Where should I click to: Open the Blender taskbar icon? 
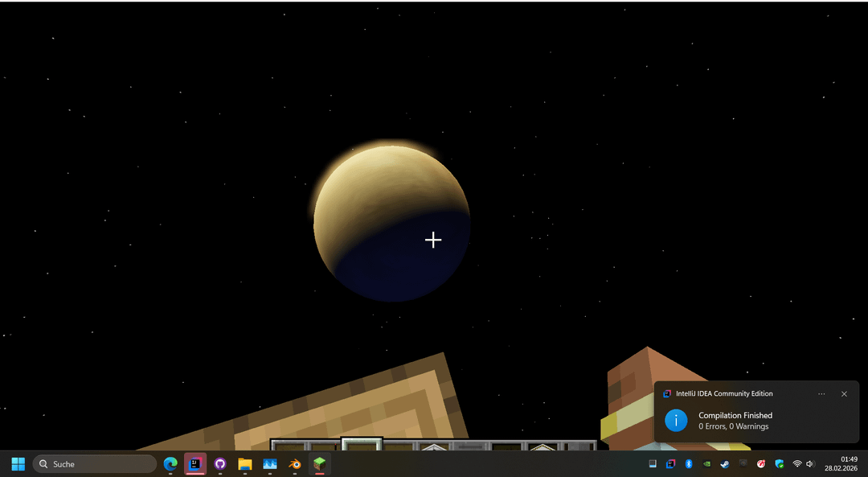click(x=295, y=464)
